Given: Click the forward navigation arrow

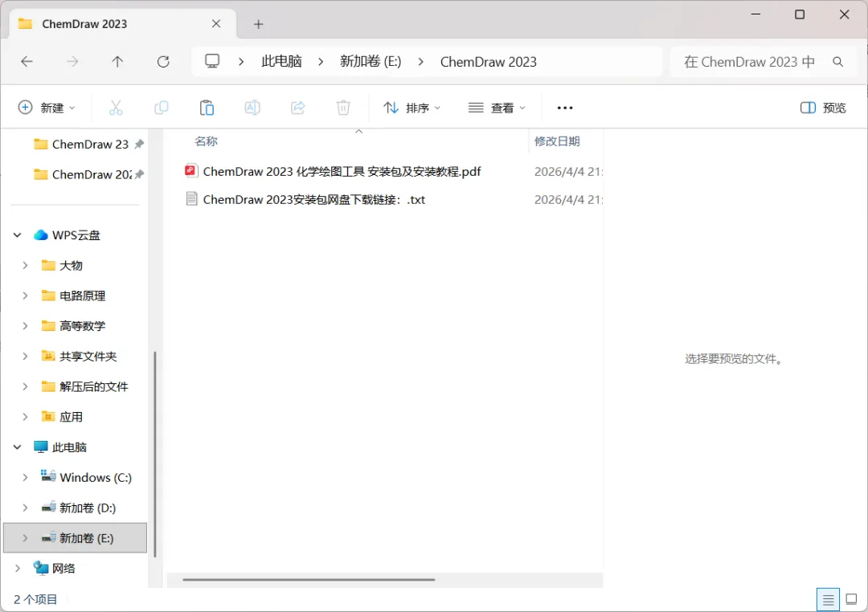Looking at the screenshot, I should (x=72, y=61).
